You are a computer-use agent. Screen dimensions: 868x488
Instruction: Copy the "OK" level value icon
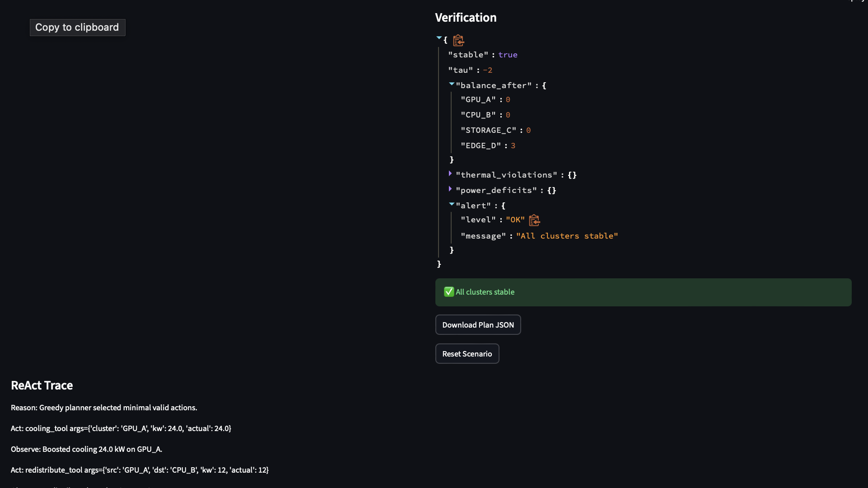pyautogui.click(x=534, y=220)
